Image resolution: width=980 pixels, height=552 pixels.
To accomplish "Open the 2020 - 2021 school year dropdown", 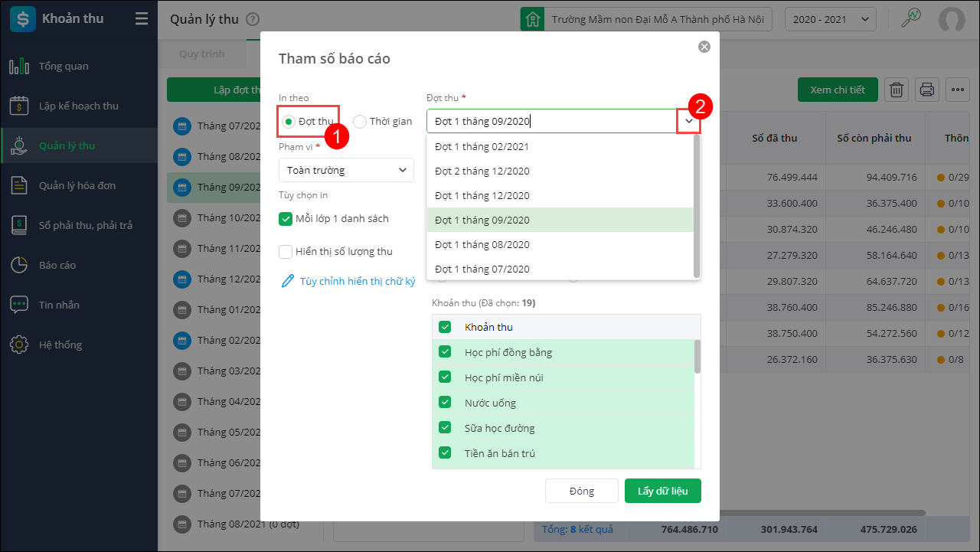I will [831, 20].
